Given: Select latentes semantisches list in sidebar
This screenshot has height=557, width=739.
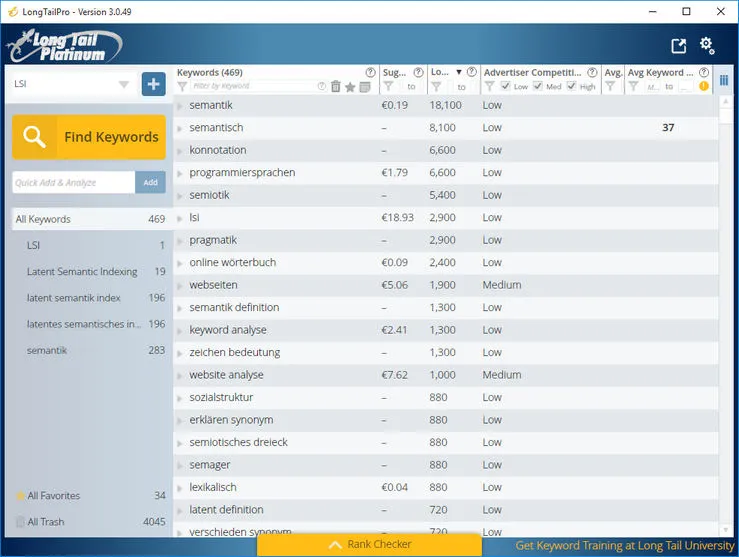Looking at the screenshot, I should [90, 324].
